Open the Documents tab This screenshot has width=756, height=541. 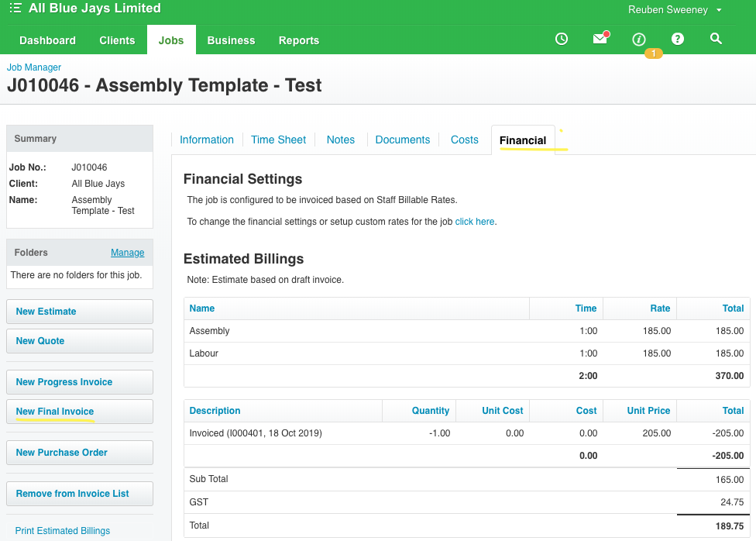tap(403, 140)
